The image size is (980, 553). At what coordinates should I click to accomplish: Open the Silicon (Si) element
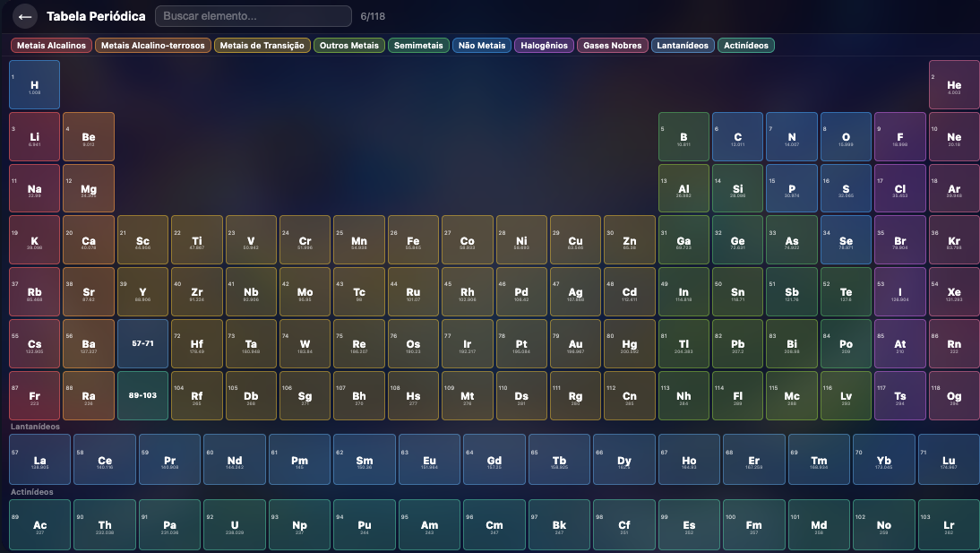click(737, 189)
